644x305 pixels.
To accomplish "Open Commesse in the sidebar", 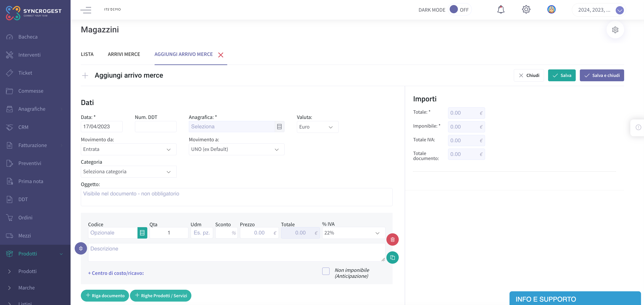I will (x=31, y=91).
